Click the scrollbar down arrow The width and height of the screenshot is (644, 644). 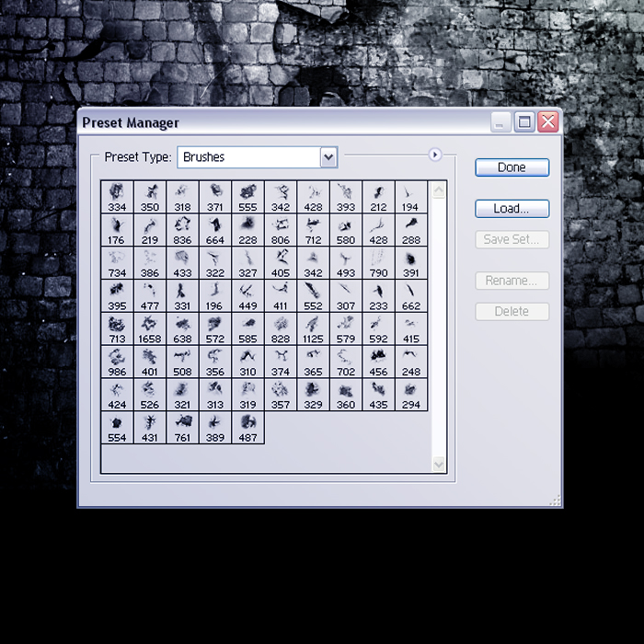439,464
